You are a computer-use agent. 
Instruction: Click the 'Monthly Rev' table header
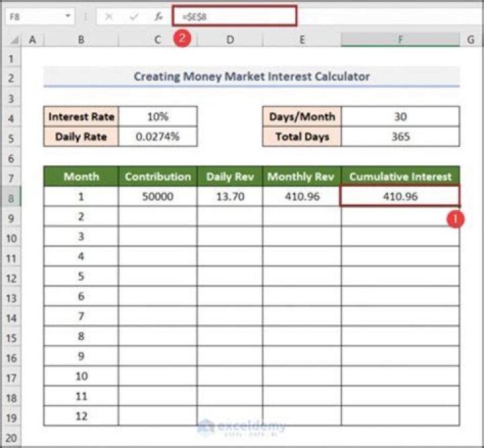click(302, 177)
